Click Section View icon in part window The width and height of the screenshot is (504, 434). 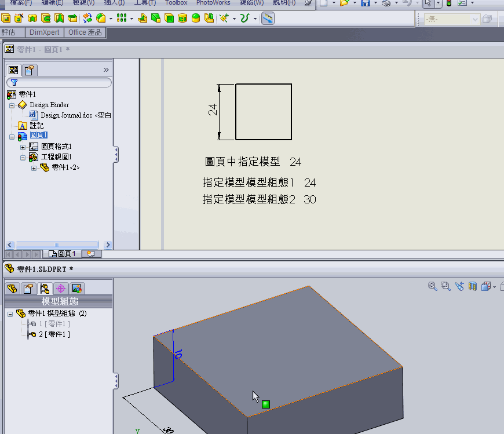(x=473, y=286)
